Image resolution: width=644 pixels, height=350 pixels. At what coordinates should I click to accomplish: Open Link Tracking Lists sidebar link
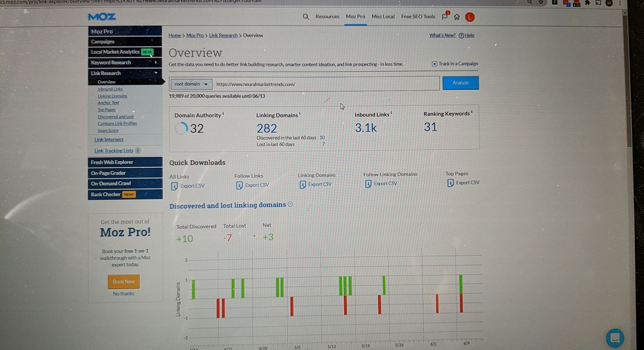point(114,151)
